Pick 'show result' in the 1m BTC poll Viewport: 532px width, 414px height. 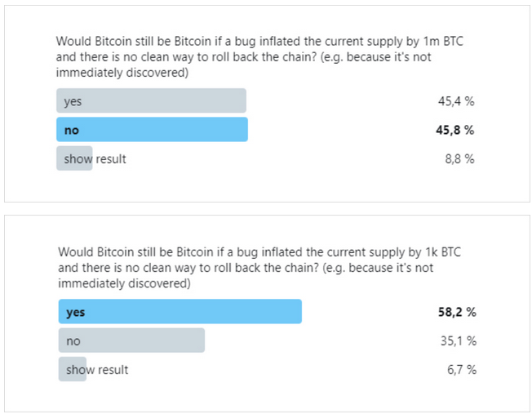[95, 158]
